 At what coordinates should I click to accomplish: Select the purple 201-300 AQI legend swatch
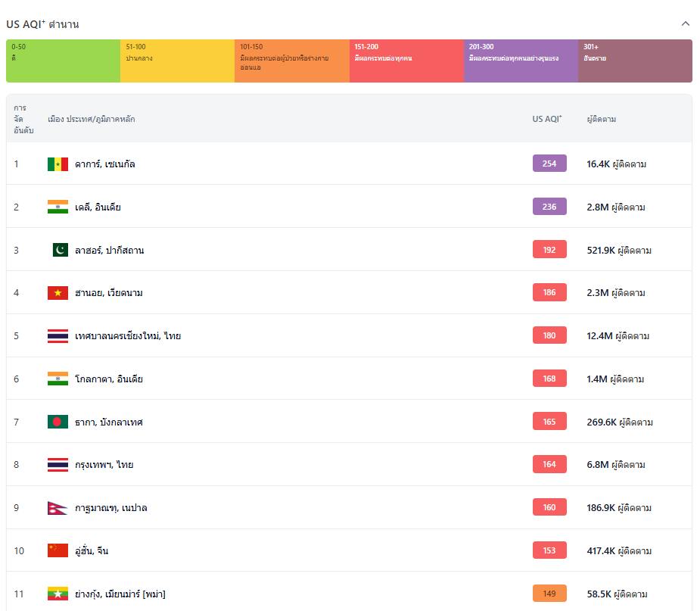tap(521, 61)
